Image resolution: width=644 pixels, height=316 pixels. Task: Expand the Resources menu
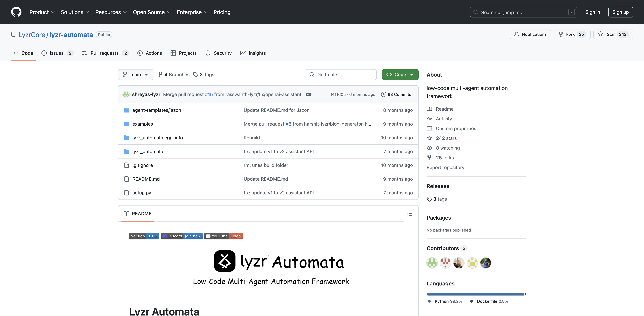tap(111, 12)
